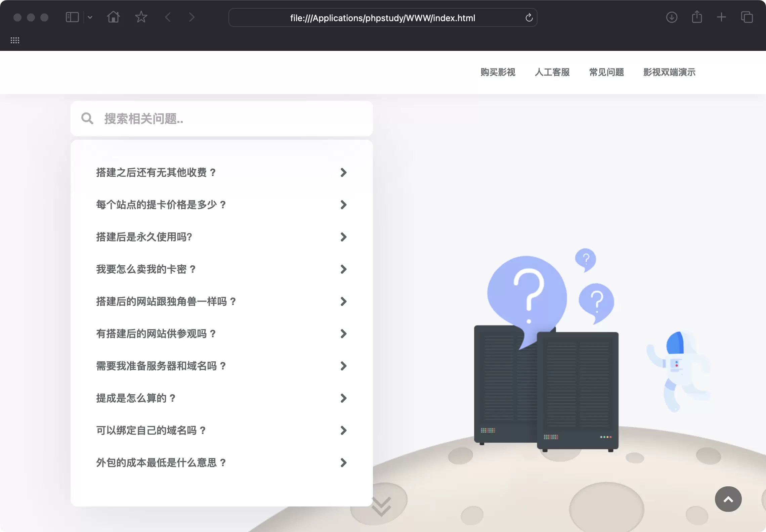Expand chevron for 每个站点的提卡价格是多少
The width and height of the screenshot is (766, 532).
[x=343, y=205]
